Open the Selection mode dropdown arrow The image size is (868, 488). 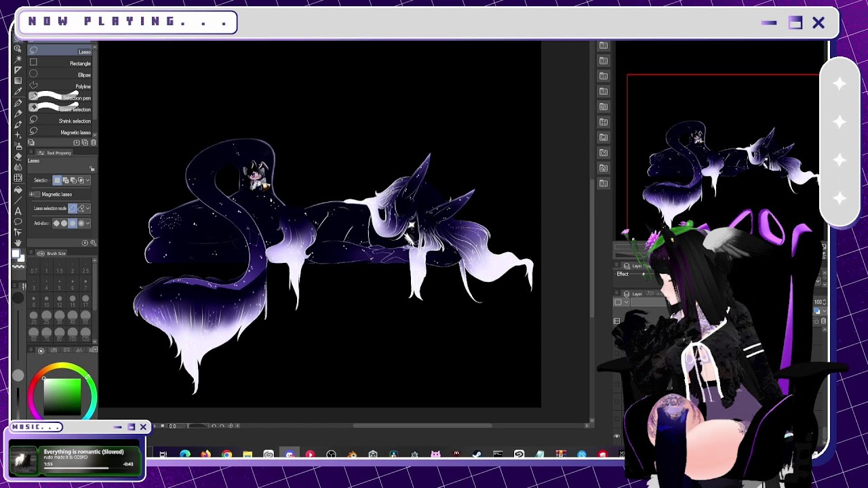[88, 180]
